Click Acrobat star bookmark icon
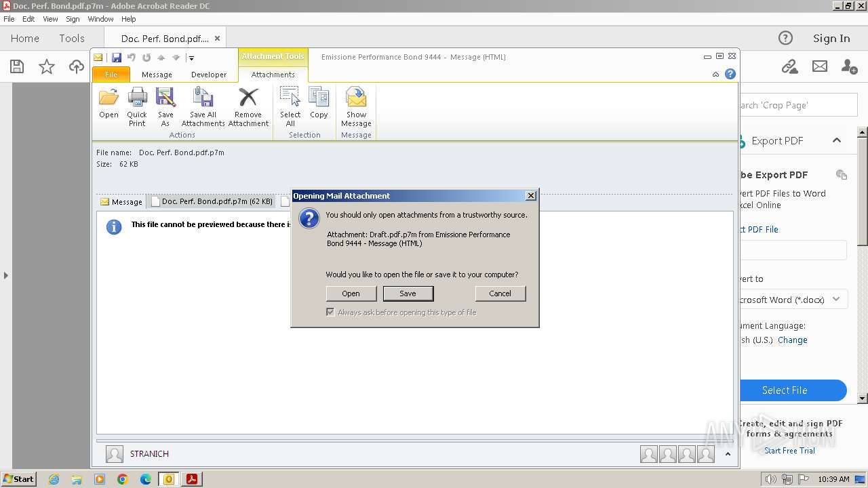 pyautogui.click(x=46, y=66)
